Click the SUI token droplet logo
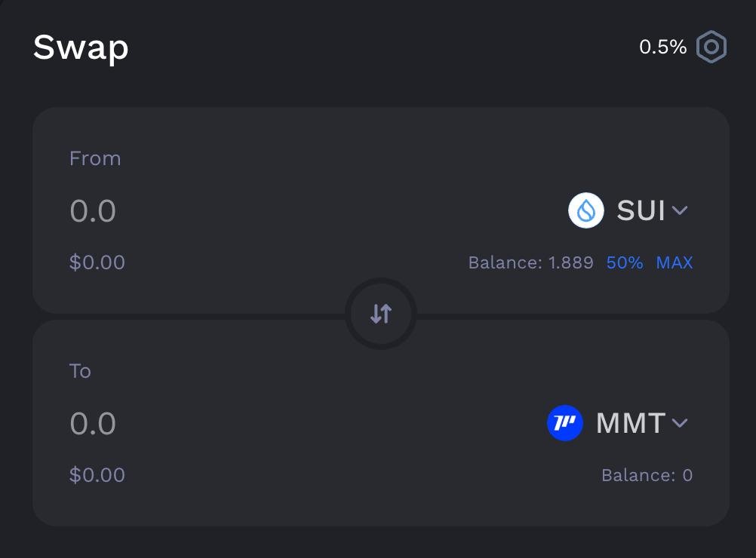Screen dimensions: 756x558 586,210
